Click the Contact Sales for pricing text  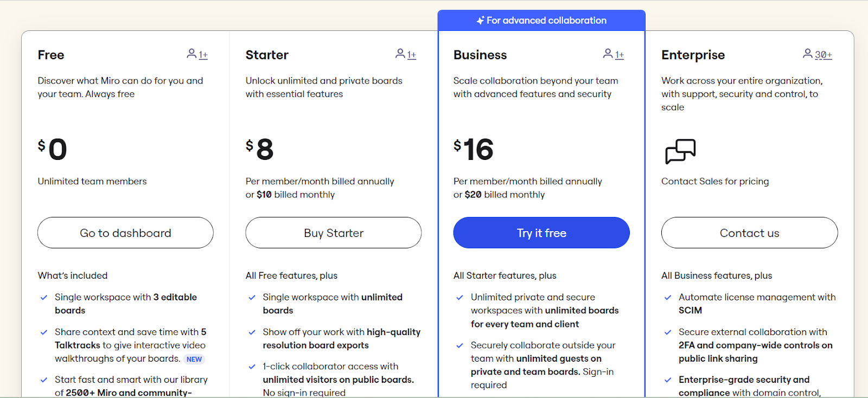pyautogui.click(x=714, y=181)
